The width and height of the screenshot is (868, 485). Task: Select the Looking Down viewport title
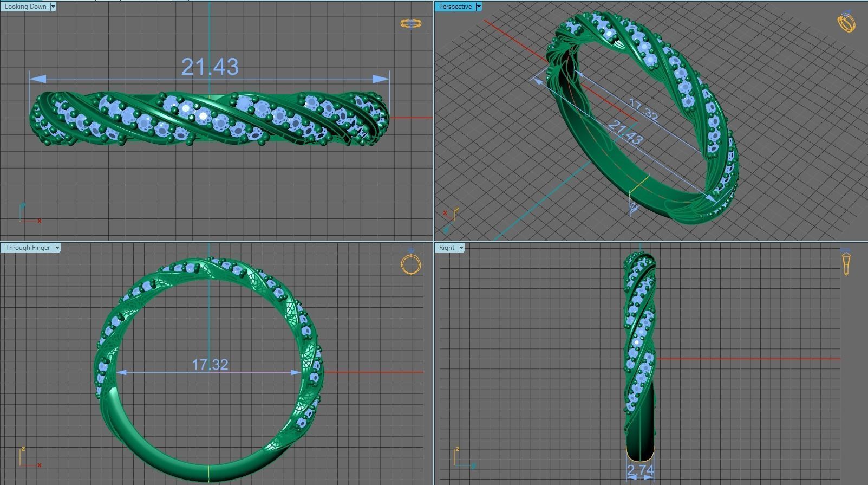click(25, 7)
